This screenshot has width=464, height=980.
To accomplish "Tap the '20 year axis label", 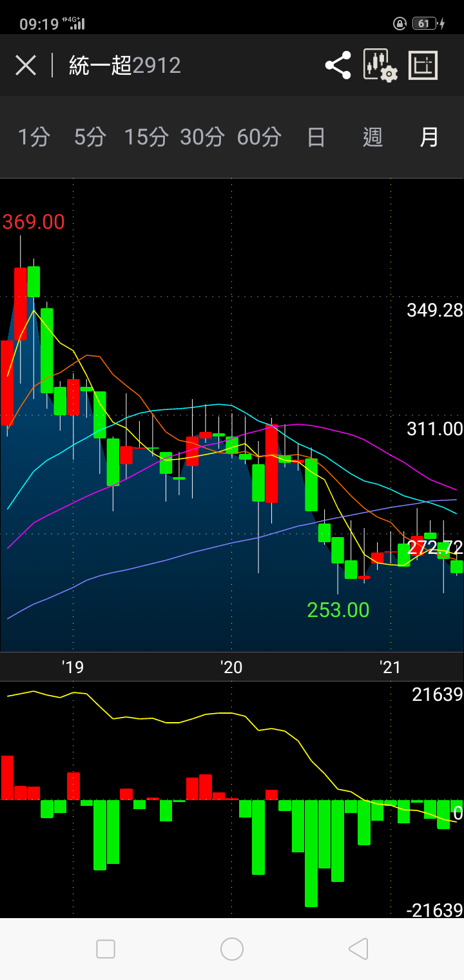I will [x=231, y=667].
